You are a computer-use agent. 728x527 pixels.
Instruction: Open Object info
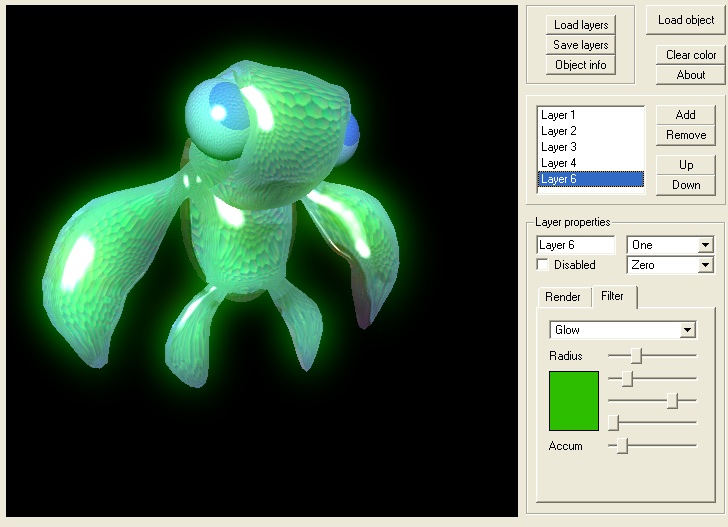pyautogui.click(x=581, y=65)
